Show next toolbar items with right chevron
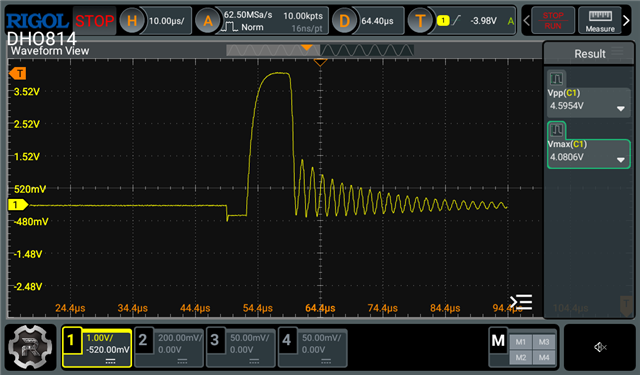Image resolution: width=640 pixels, height=375 pixels. pyautogui.click(x=627, y=20)
